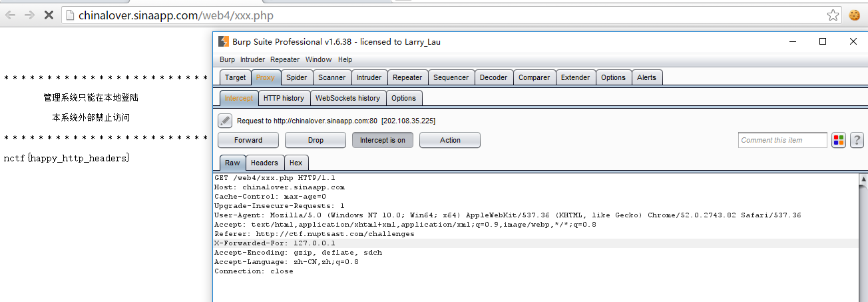Switch to the Decoder tab
This screenshot has height=302, width=868.
(x=493, y=77)
